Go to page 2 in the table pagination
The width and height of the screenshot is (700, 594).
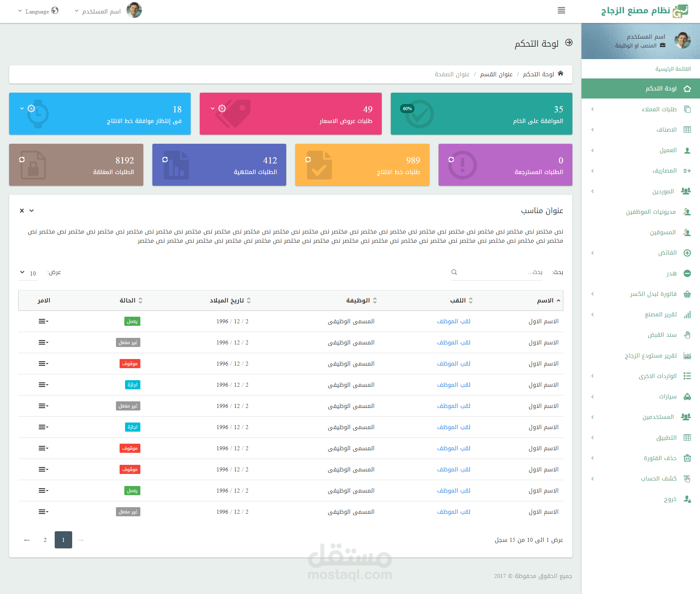45,540
